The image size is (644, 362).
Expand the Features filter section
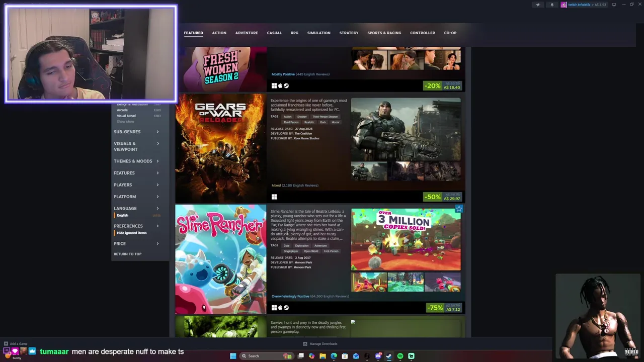pos(136,173)
